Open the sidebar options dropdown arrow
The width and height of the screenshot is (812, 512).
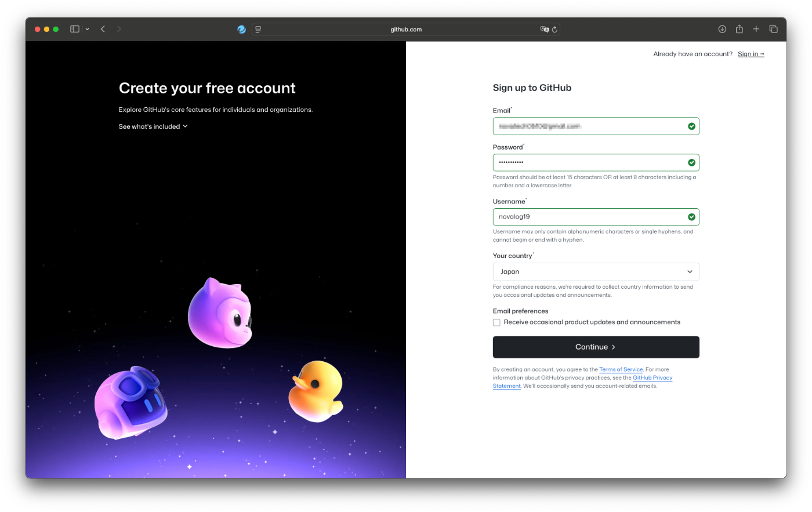(88, 29)
